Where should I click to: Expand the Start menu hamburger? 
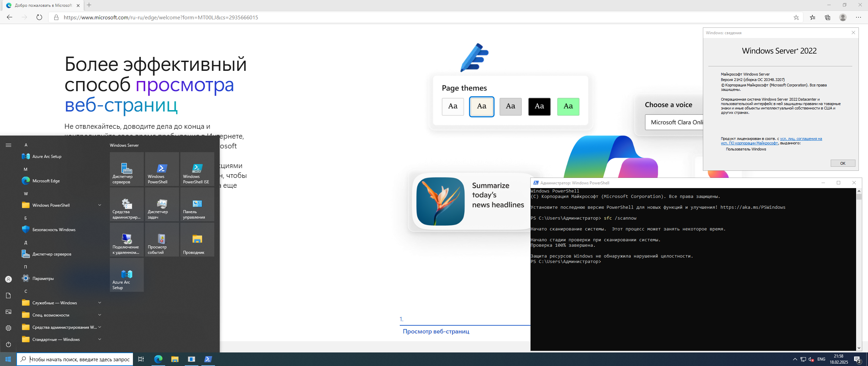tap(8, 145)
